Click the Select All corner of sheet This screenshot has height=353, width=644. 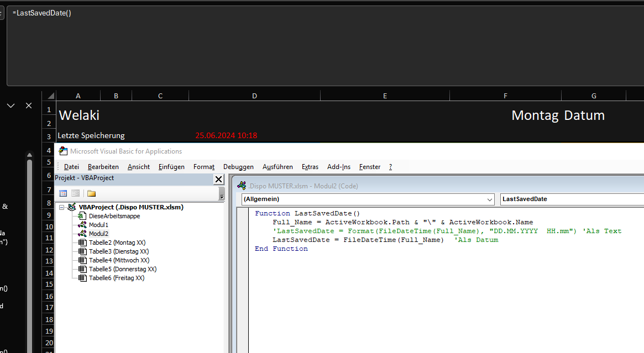[49, 96]
